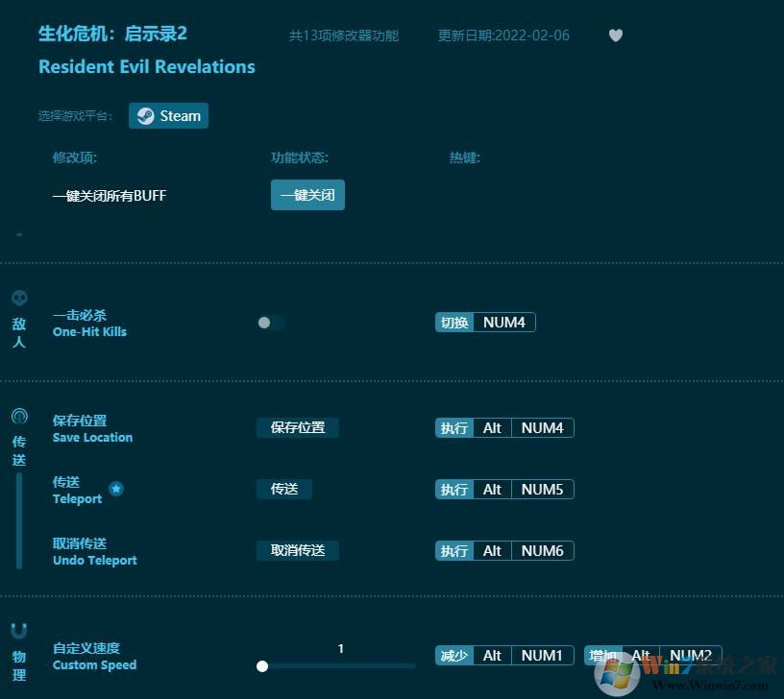The height and width of the screenshot is (699, 784).
Task: Click the Alt key box for Teleport
Action: [492, 489]
